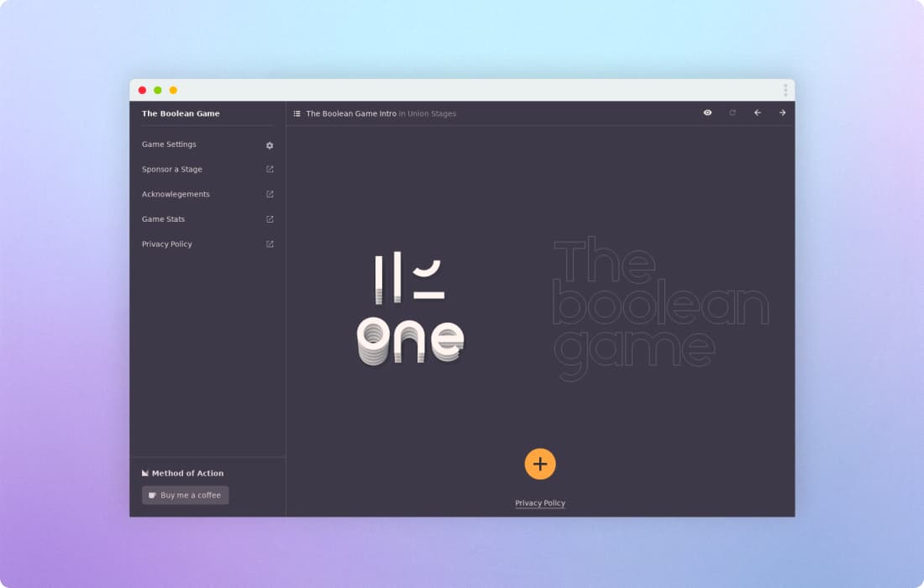The image size is (924, 588).
Task: Click The Boolean Game sidebar title
Action: coord(181,113)
